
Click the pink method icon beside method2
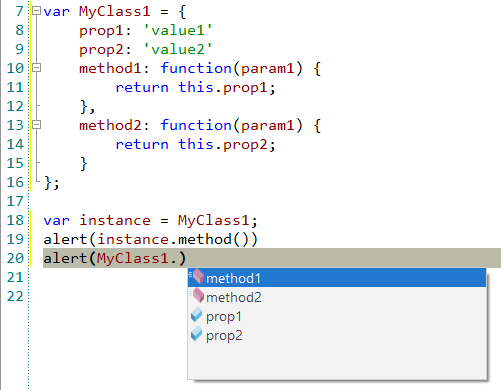pyautogui.click(x=197, y=296)
